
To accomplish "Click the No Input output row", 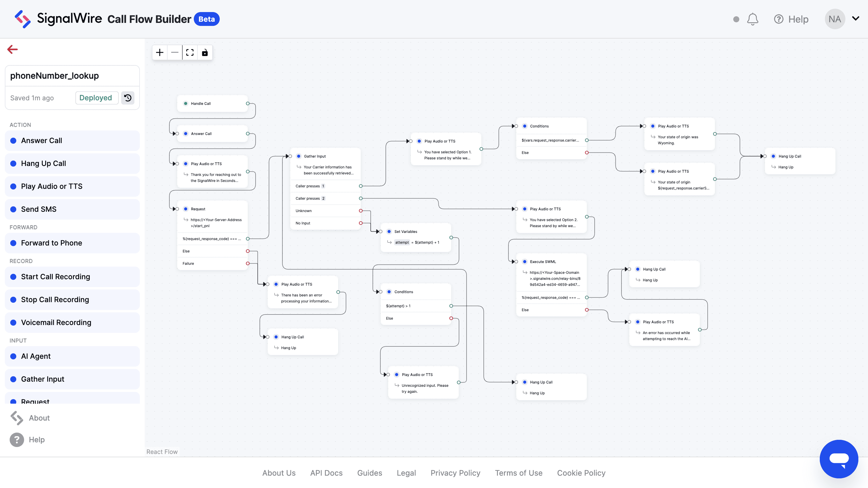I will coord(325,223).
